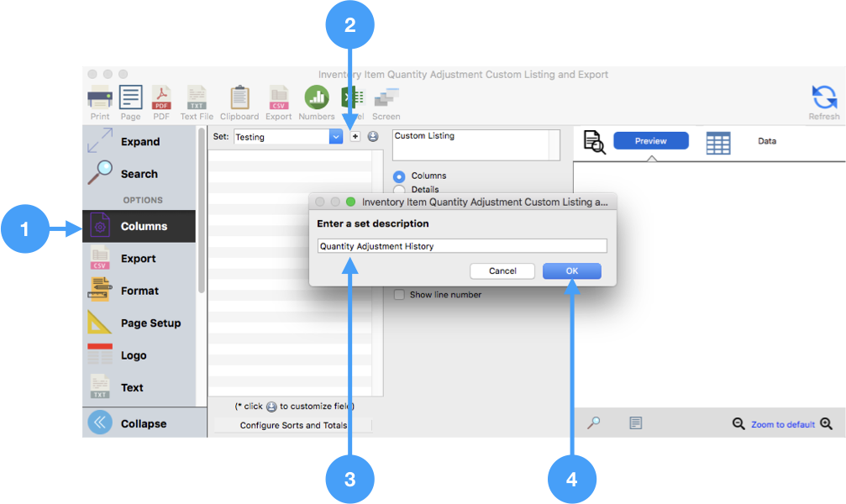This screenshot has width=846, height=504.
Task: Select the Details radio button
Action: pos(399,190)
